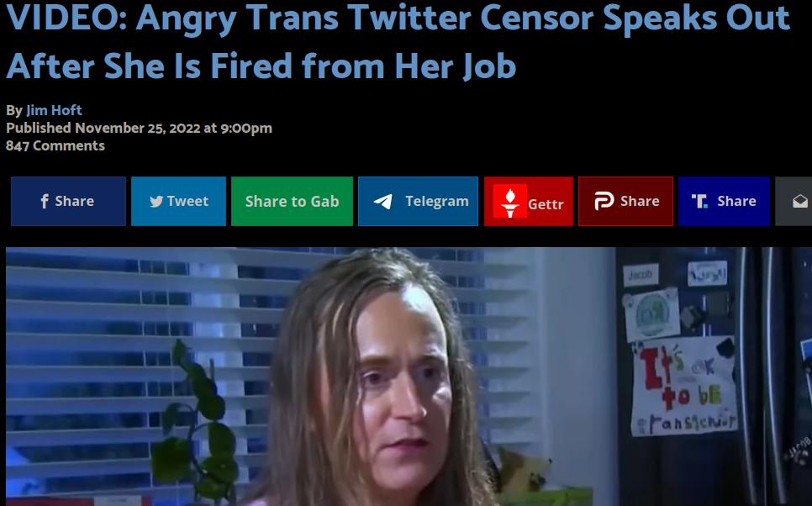Click the Truth Social 'T' logo icon
The width and height of the screenshot is (812, 506).
(x=699, y=201)
